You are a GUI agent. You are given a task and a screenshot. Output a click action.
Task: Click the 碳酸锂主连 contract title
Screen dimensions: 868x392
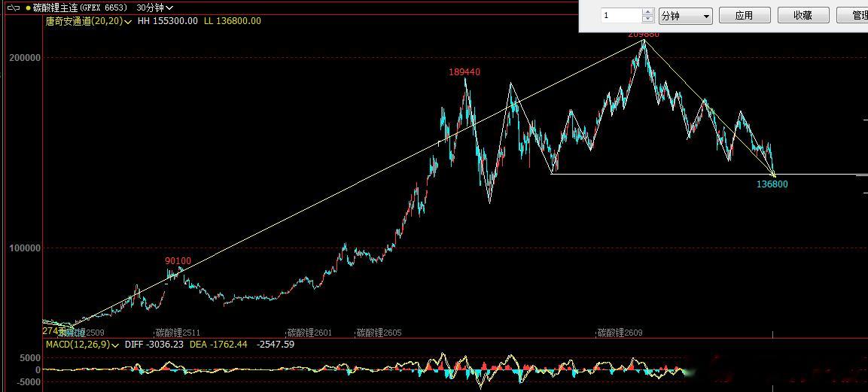55,8
